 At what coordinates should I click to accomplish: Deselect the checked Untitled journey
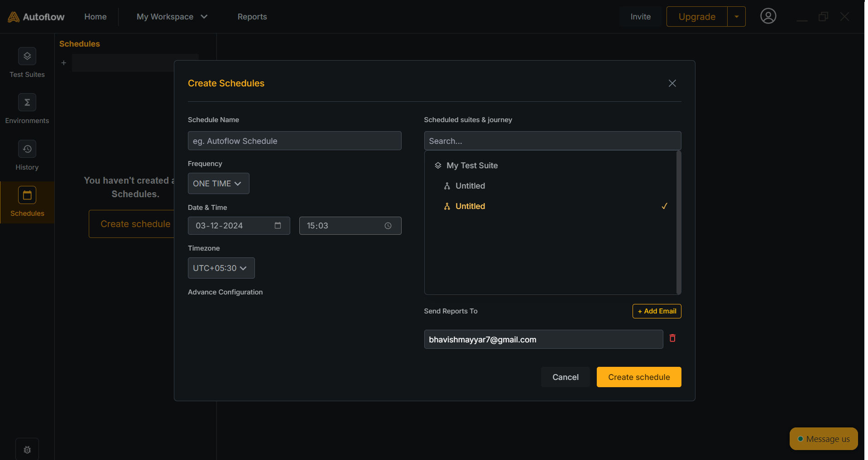[470, 206]
